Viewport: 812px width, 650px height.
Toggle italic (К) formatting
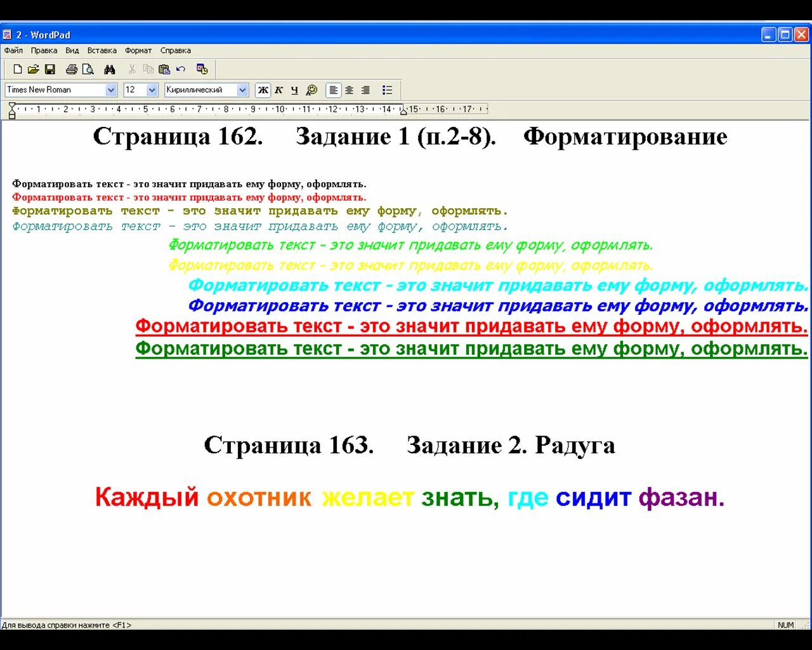[279, 90]
